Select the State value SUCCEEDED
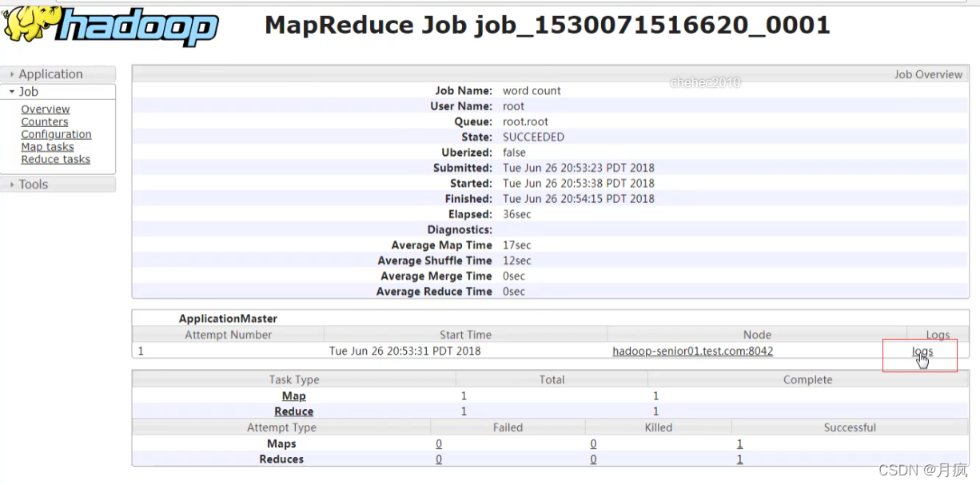Viewport: 980px width, 485px height. [x=533, y=137]
